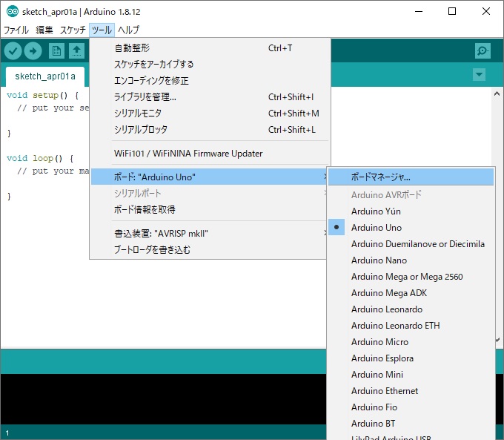Open the スケッチ menu
Screen dimensions: 504x440
click(x=73, y=30)
